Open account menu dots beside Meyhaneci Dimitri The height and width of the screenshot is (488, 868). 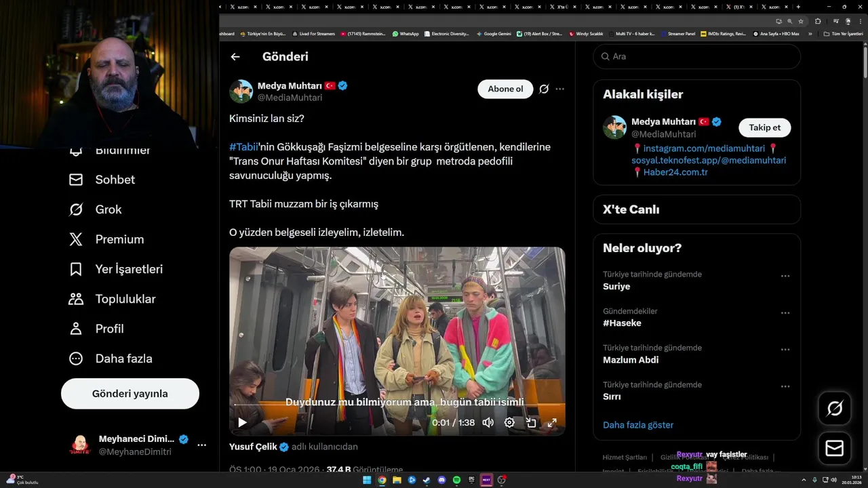tap(201, 445)
